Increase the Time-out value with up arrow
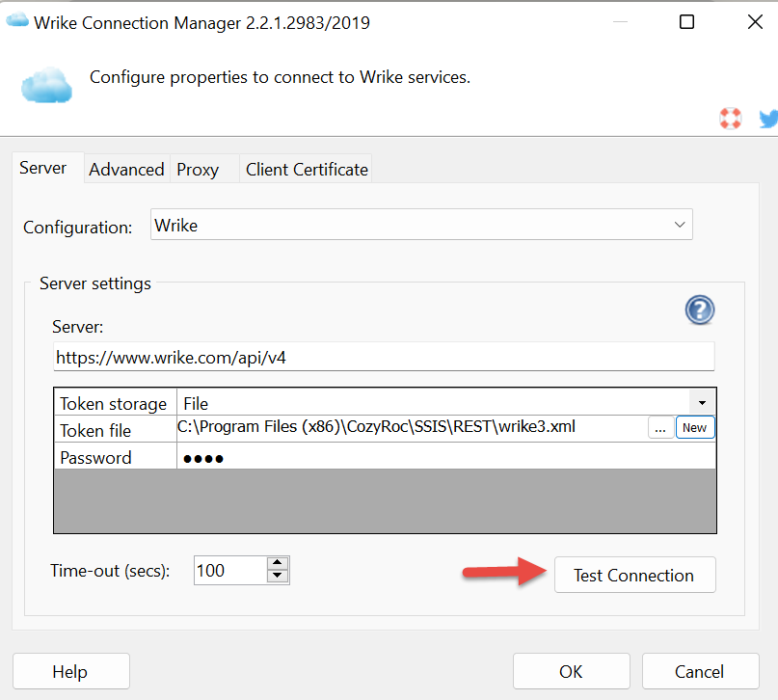This screenshot has width=778, height=700. tap(278, 563)
